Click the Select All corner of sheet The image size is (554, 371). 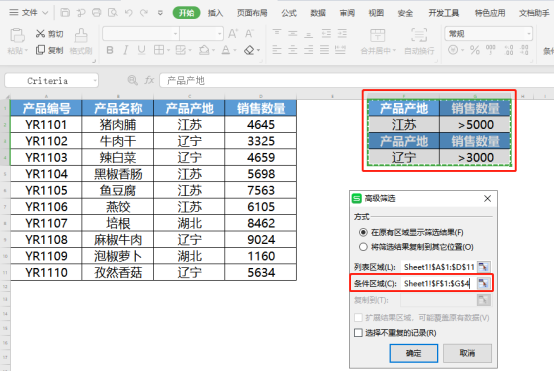click(x=5, y=96)
